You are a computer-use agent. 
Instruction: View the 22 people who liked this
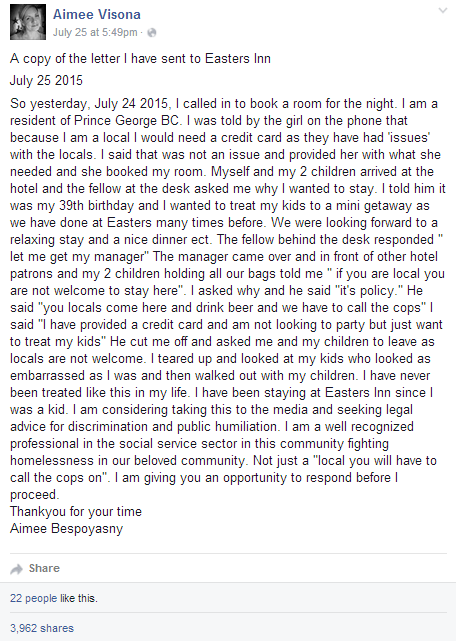click(34, 598)
